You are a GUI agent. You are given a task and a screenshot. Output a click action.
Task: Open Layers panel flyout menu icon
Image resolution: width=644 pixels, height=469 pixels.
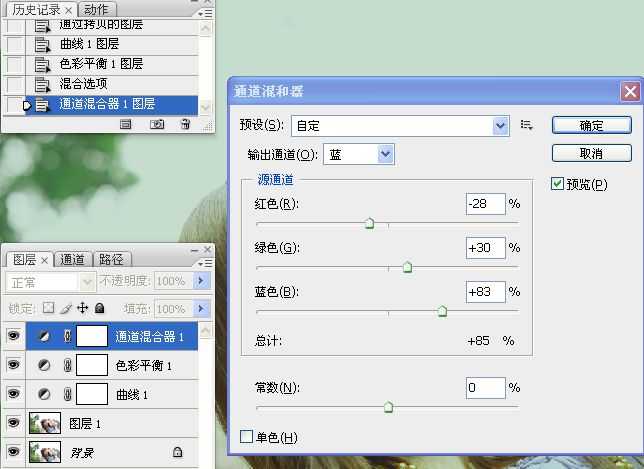pos(205,263)
